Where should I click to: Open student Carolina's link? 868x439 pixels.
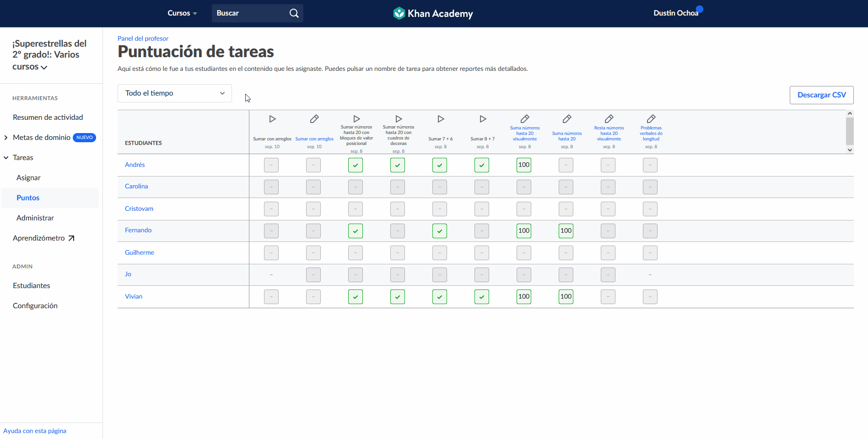click(136, 186)
